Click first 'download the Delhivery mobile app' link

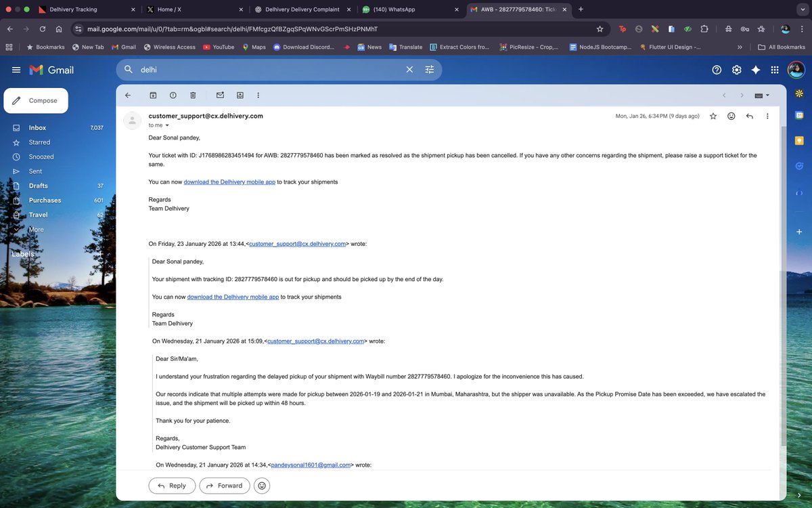tap(229, 182)
